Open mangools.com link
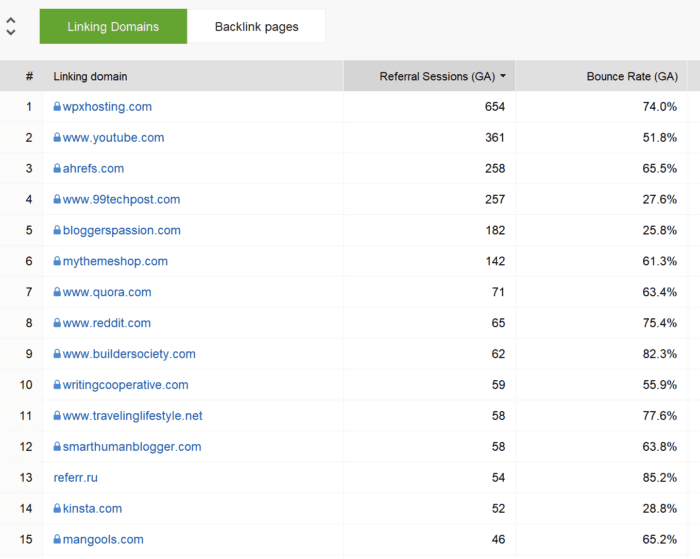Viewport: 700px width, 559px height. pos(103,539)
